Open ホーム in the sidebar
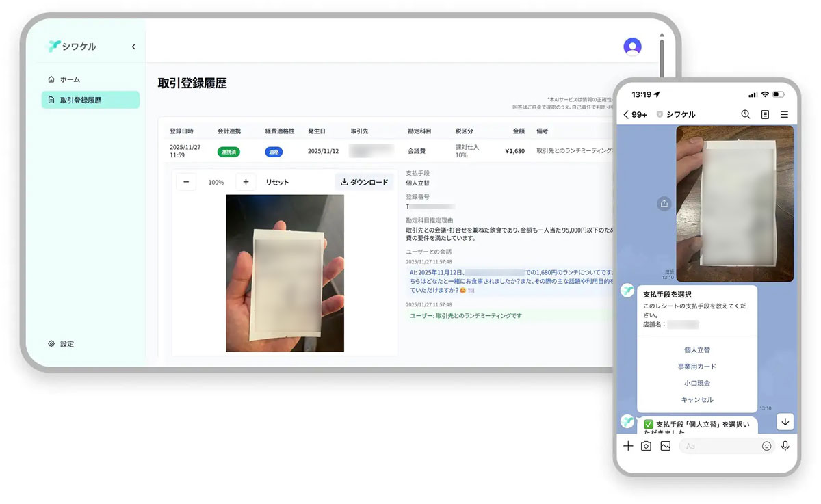The image size is (821, 504). click(70, 79)
